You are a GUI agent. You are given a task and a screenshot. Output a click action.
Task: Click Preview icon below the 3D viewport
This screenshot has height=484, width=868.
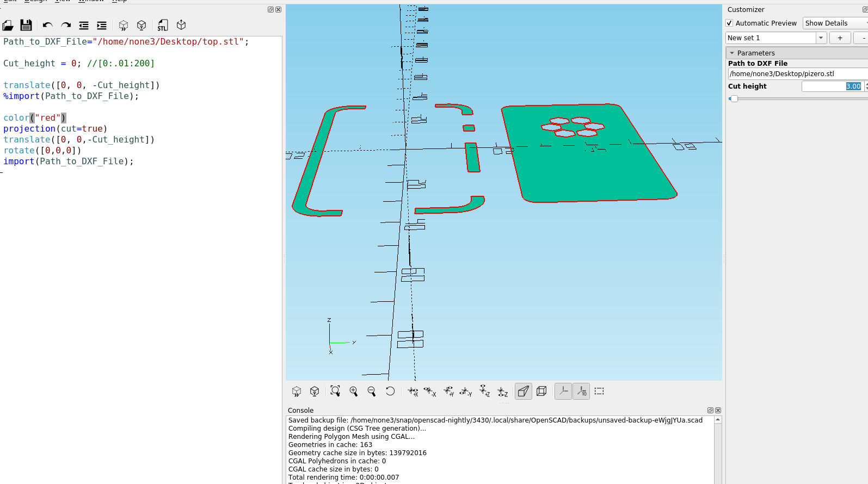[297, 391]
